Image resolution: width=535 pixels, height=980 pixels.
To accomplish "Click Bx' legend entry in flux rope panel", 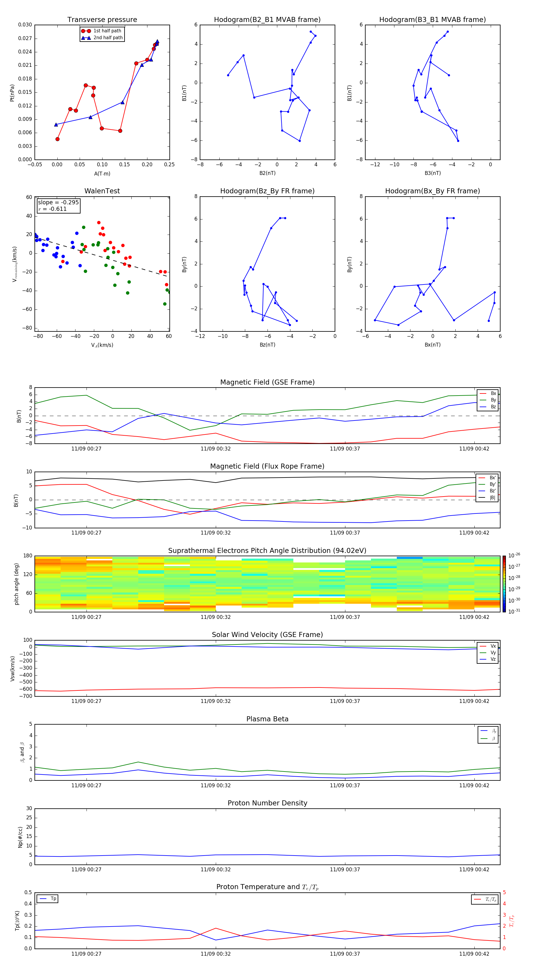I will click(x=487, y=478).
